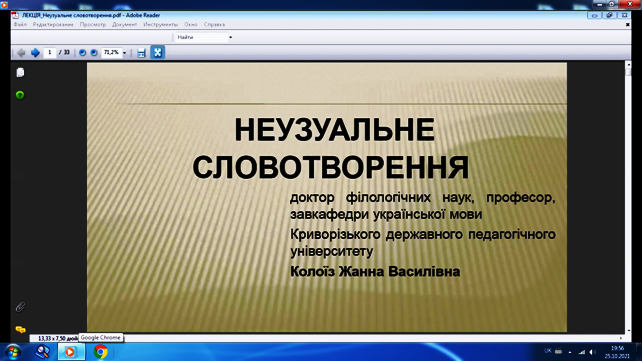Click the zoom out round button
The width and height of the screenshot is (643, 362).
click(82, 52)
